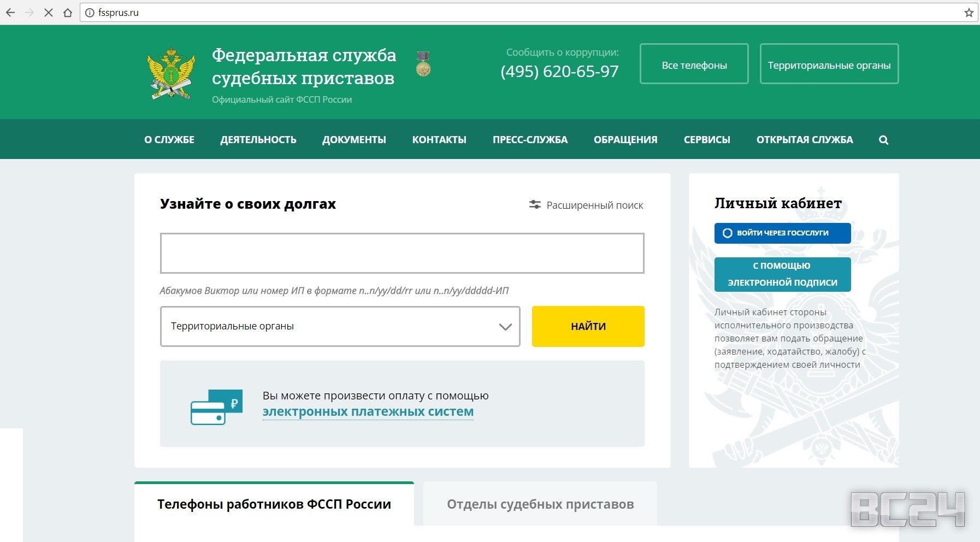This screenshot has width=980, height=542.
Task: Follow электронных платежных систем link
Action: tap(368, 411)
